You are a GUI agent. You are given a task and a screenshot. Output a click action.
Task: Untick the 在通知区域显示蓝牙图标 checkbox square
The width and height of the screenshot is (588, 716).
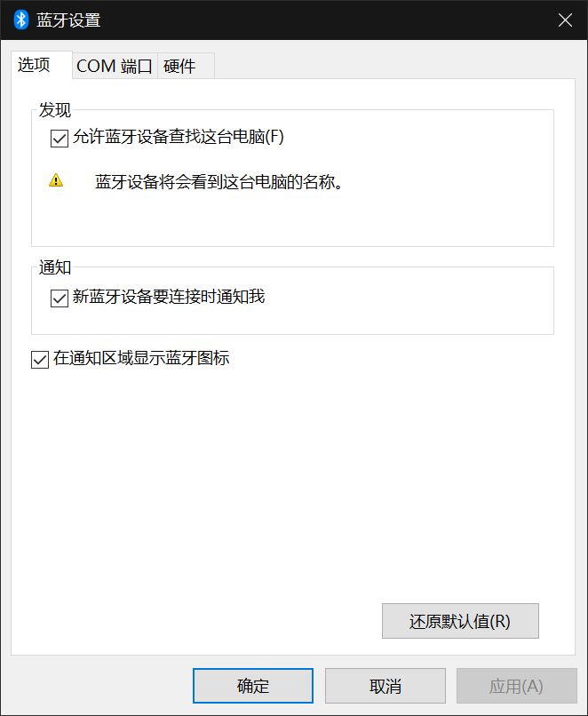tap(40, 360)
